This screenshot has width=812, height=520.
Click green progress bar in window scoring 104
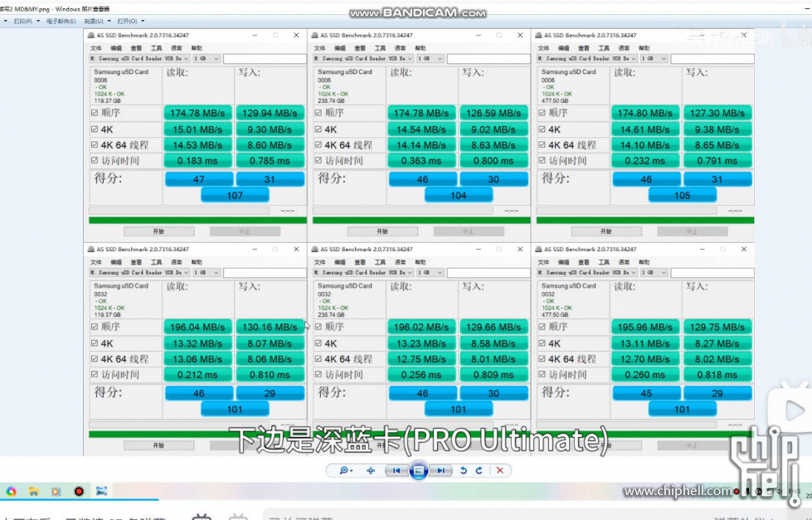(x=421, y=220)
